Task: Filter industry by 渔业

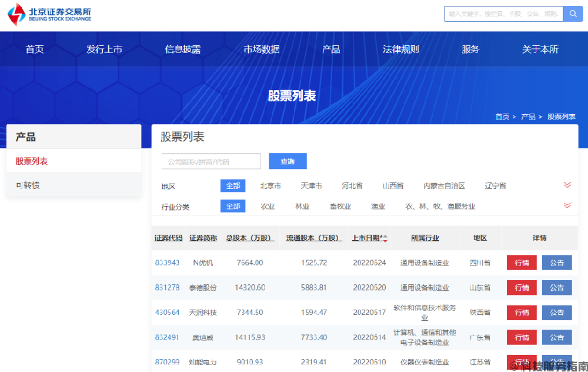Action: click(x=378, y=207)
